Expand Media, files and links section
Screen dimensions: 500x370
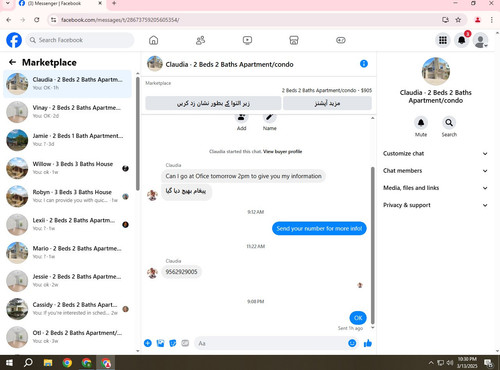435,188
